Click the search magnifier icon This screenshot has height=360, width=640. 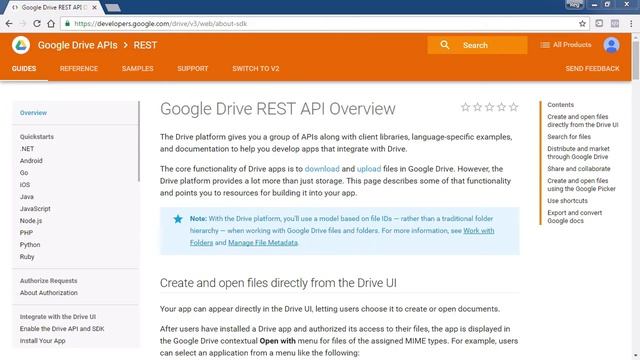(445, 45)
